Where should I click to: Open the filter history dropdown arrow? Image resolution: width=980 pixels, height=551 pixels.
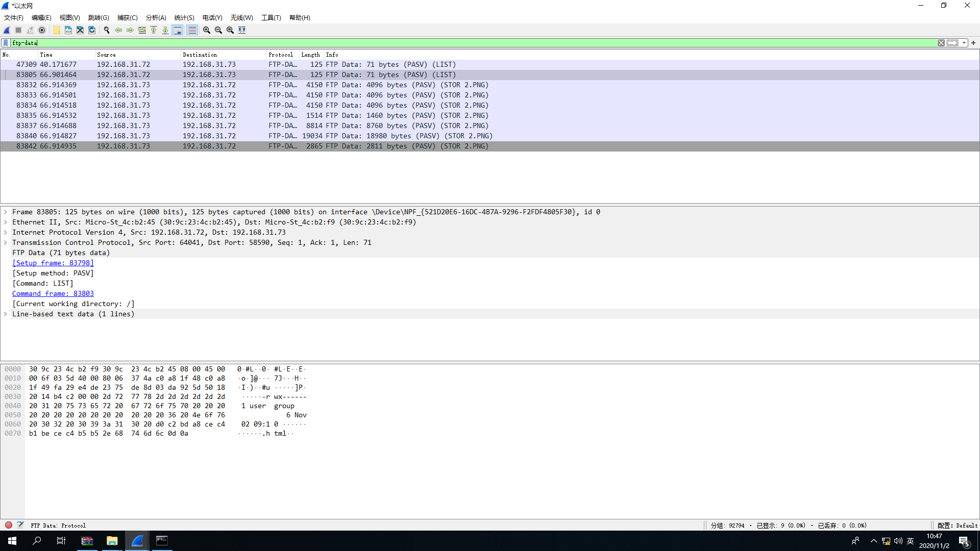coord(964,43)
